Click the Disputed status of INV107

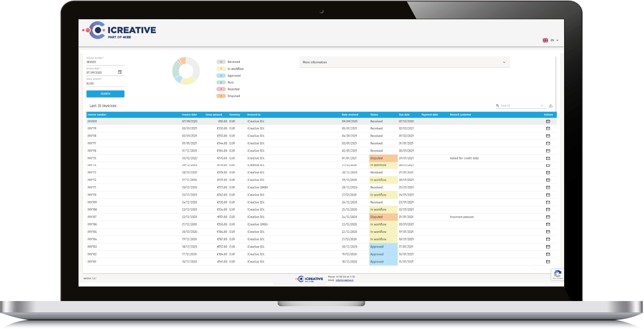383,217
